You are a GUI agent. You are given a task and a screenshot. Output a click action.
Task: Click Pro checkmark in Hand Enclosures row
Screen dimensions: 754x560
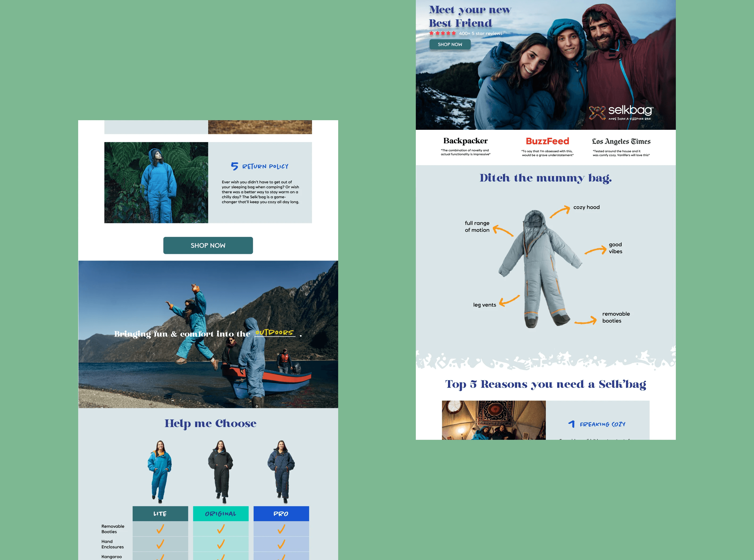(x=281, y=544)
